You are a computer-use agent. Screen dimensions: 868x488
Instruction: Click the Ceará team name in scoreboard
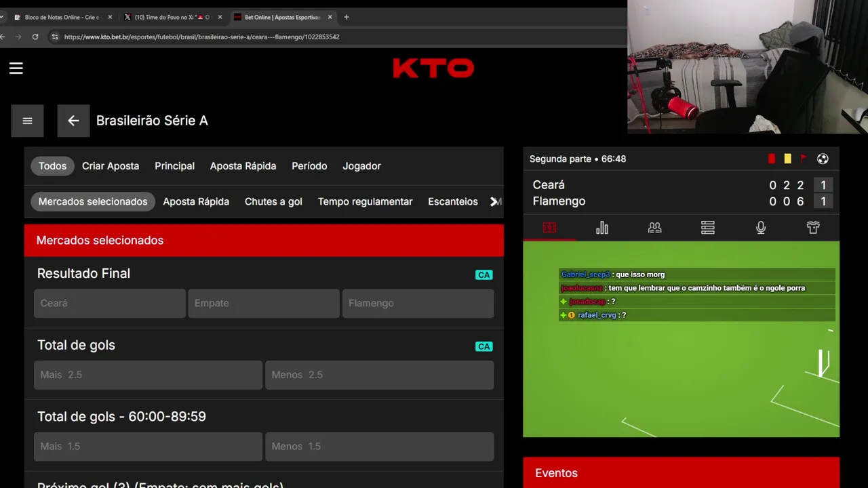click(x=549, y=184)
